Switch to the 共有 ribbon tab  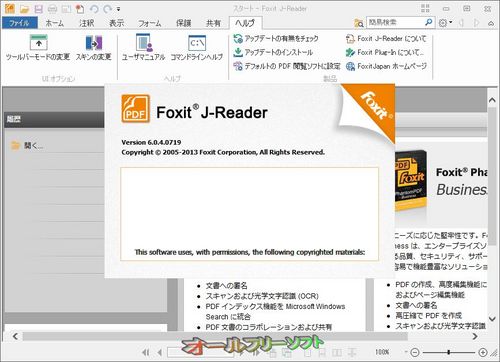[x=213, y=23]
